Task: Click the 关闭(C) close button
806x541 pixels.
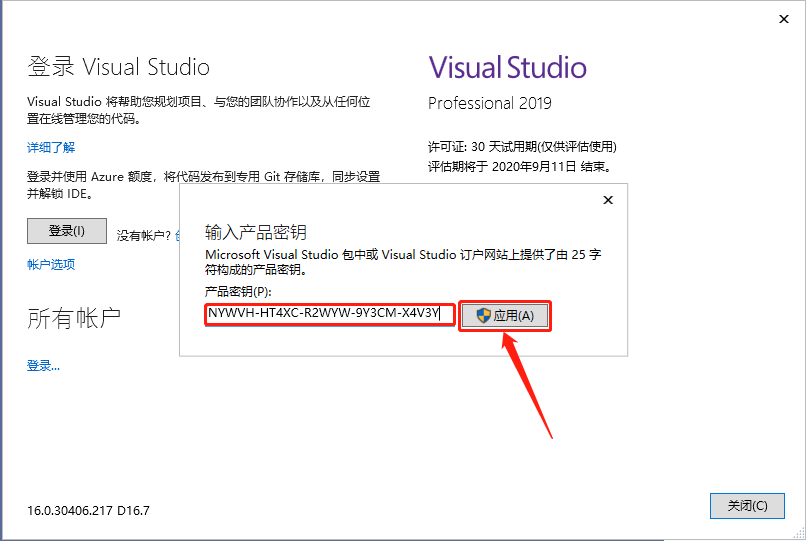Action: [747, 506]
